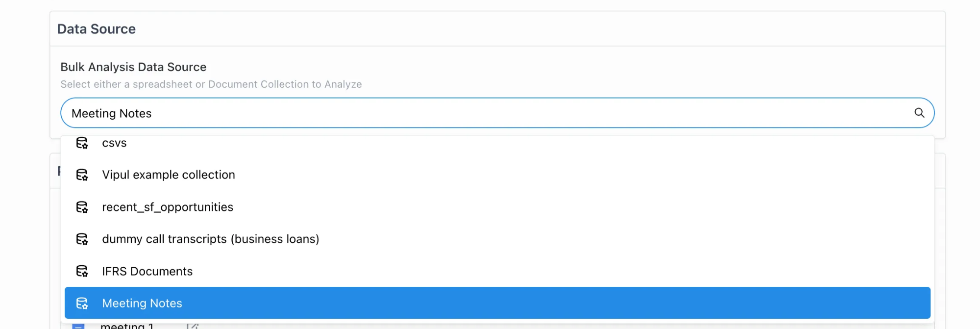
Task: Select dummy call transcripts (business loans)
Action: pos(210,239)
